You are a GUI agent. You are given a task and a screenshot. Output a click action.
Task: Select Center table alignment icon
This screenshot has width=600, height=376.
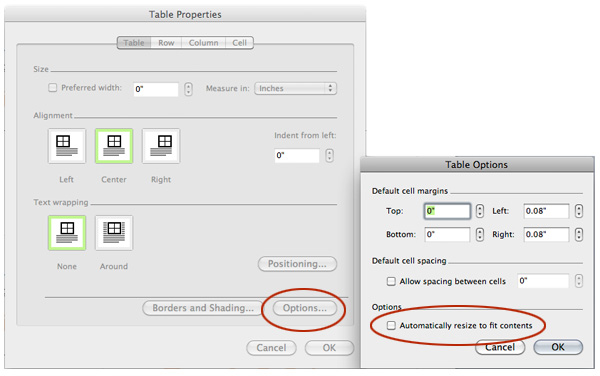tap(114, 146)
